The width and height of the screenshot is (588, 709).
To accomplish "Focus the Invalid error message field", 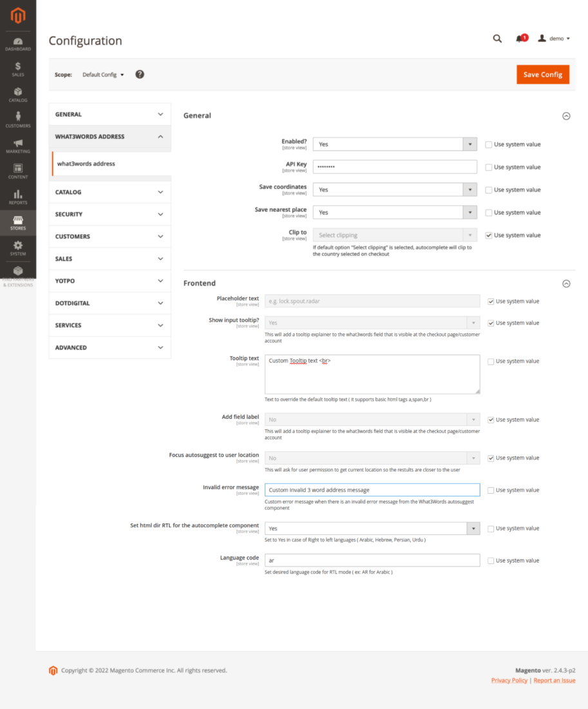I will pos(372,490).
